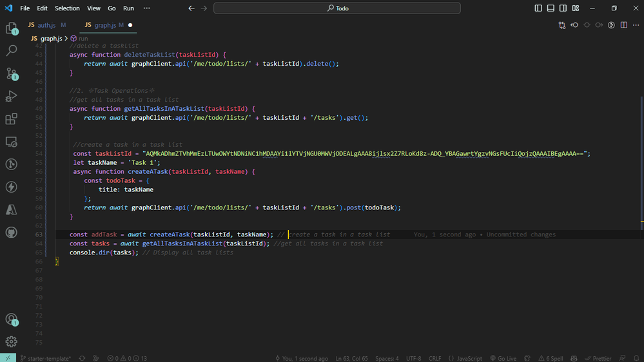Toggle the secondary side bar layout button
Viewport: 644px width, 362px height.
tap(563, 8)
